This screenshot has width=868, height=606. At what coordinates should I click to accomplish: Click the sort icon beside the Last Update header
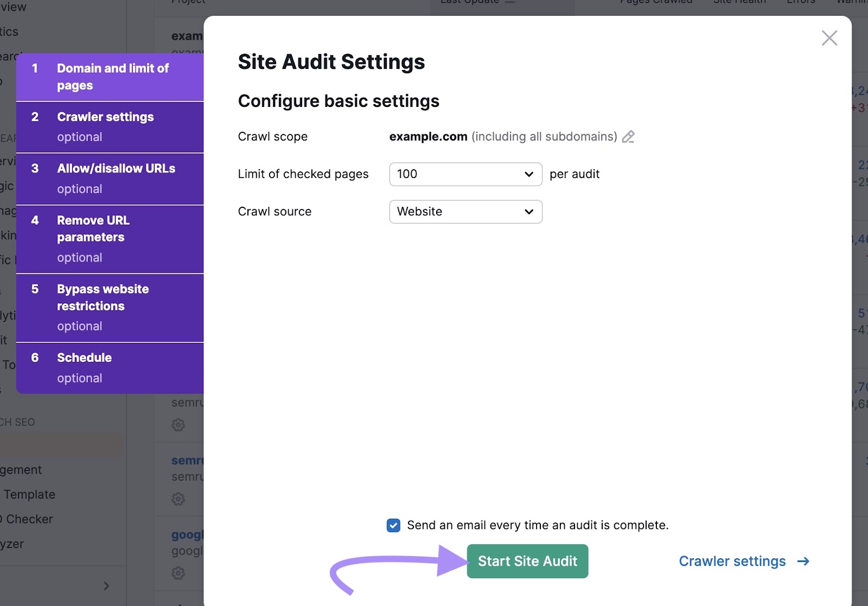(x=509, y=2)
